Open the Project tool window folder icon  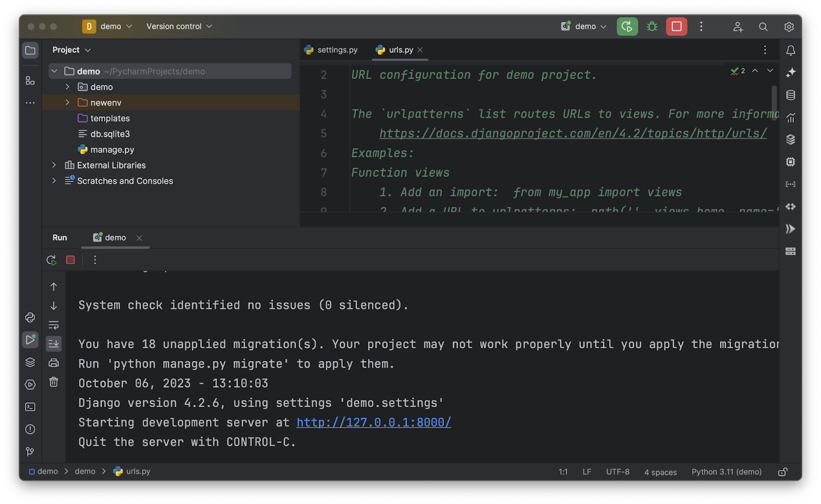(x=30, y=50)
